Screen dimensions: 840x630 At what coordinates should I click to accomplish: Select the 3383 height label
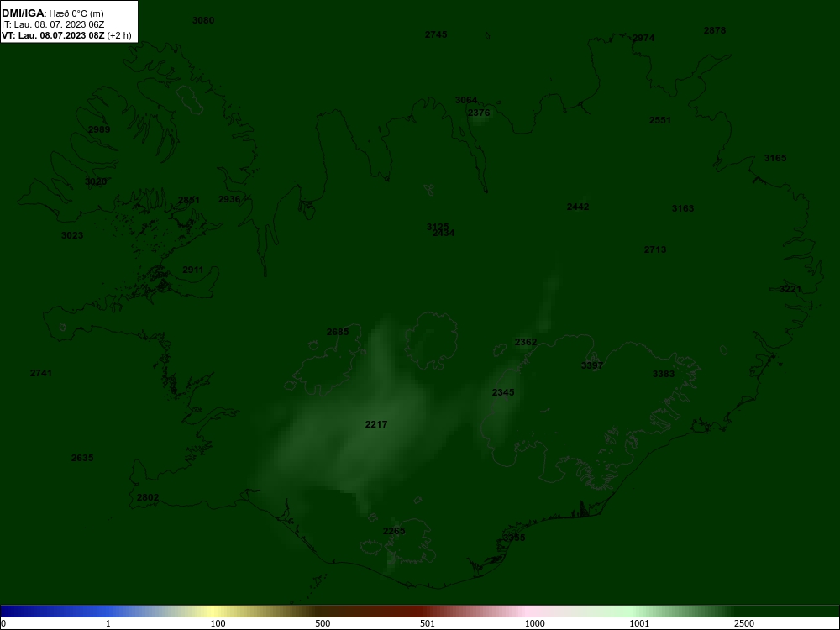(x=664, y=374)
